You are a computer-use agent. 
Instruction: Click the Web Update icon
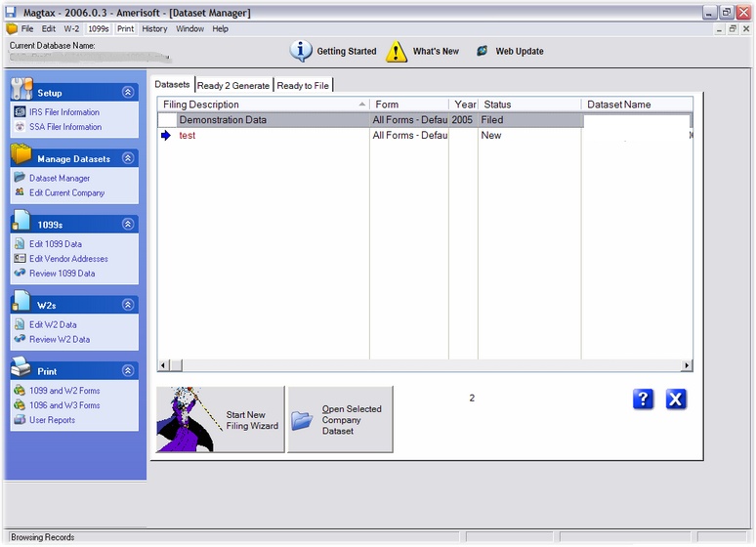(483, 52)
